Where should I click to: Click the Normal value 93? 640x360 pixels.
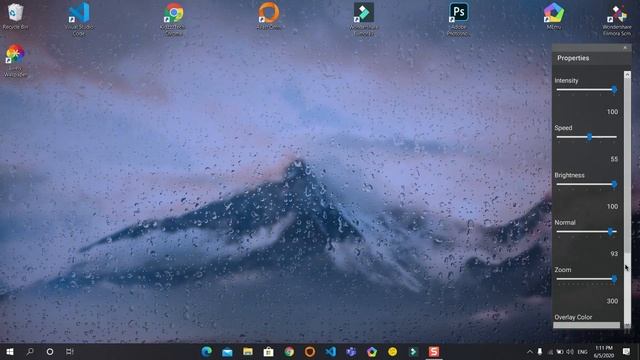pos(614,254)
